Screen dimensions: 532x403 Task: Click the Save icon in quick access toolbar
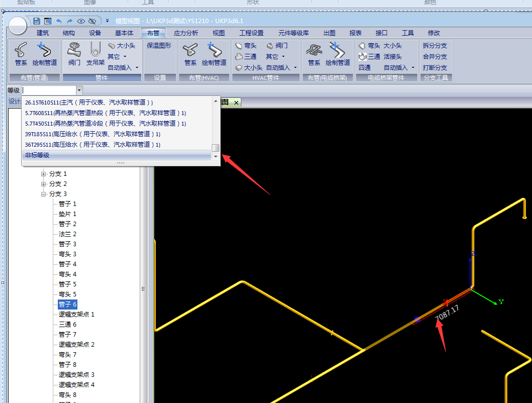coord(37,21)
